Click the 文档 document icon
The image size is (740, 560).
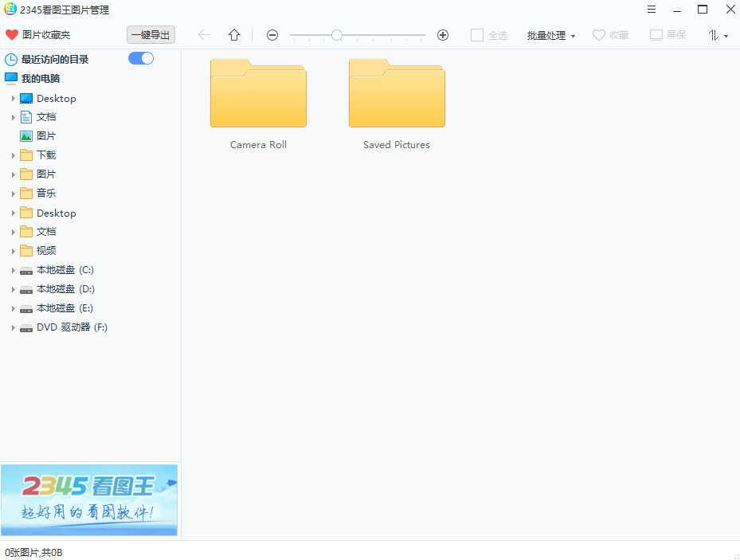[26, 117]
